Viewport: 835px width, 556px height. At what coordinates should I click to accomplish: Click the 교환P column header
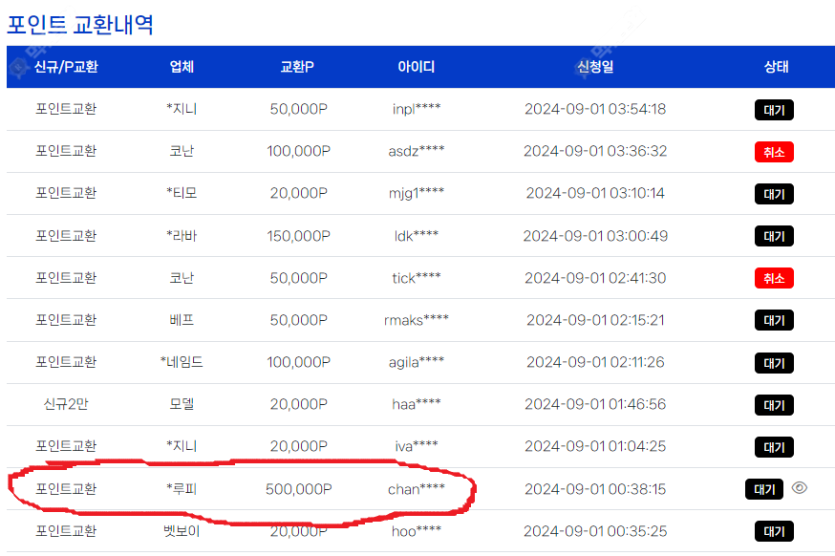(298, 67)
